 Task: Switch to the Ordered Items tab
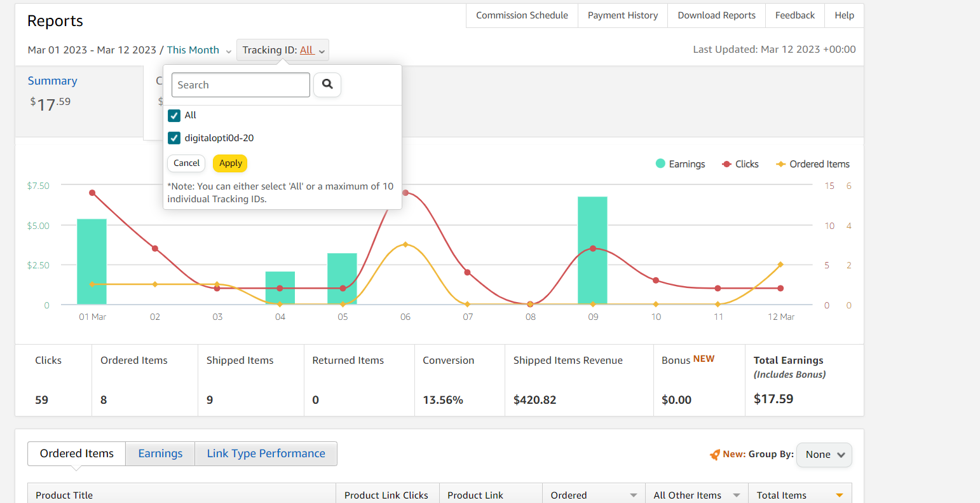(77, 453)
